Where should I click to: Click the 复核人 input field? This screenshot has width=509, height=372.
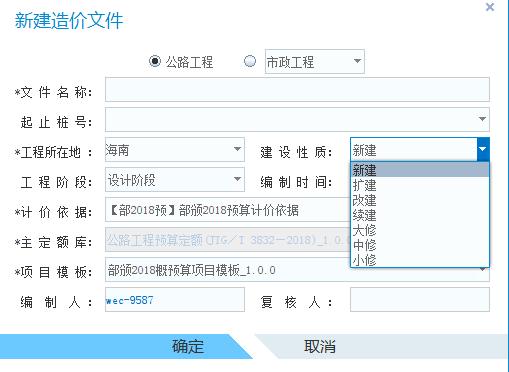(x=420, y=300)
